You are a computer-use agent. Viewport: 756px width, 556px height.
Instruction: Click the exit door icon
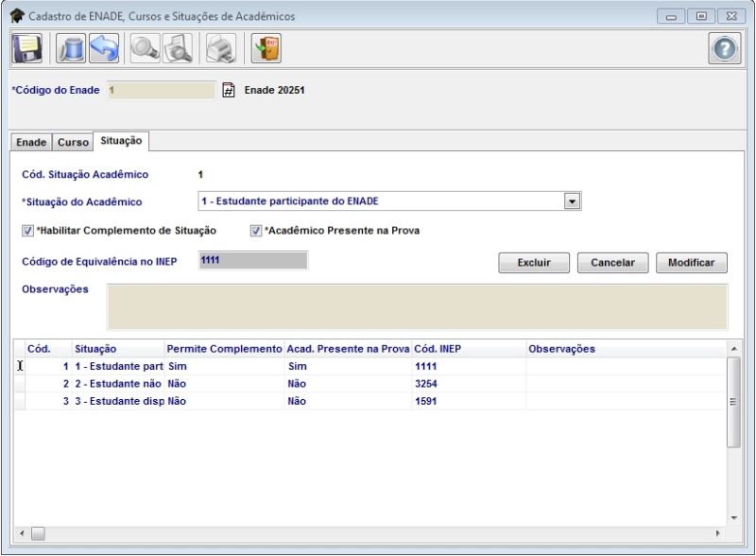[266, 48]
